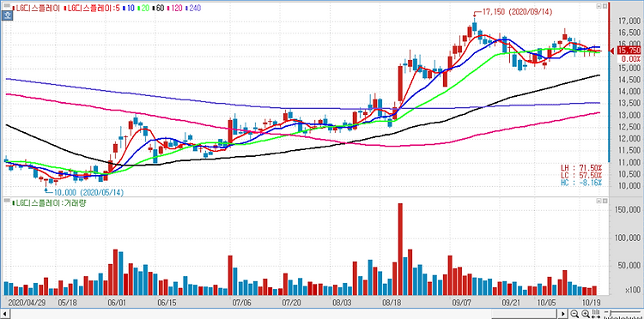Select the LG디스플레이 price series legend
The height and width of the screenshot is (319, 644).
tap(37, 8)
